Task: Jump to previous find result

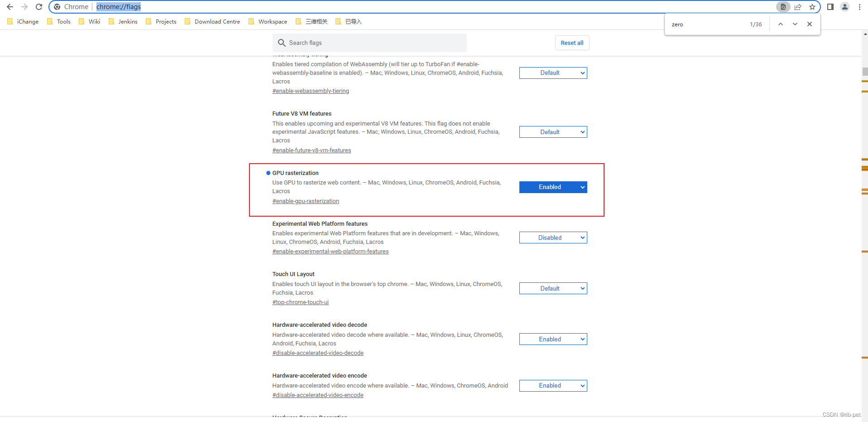Action: (781, 24)
